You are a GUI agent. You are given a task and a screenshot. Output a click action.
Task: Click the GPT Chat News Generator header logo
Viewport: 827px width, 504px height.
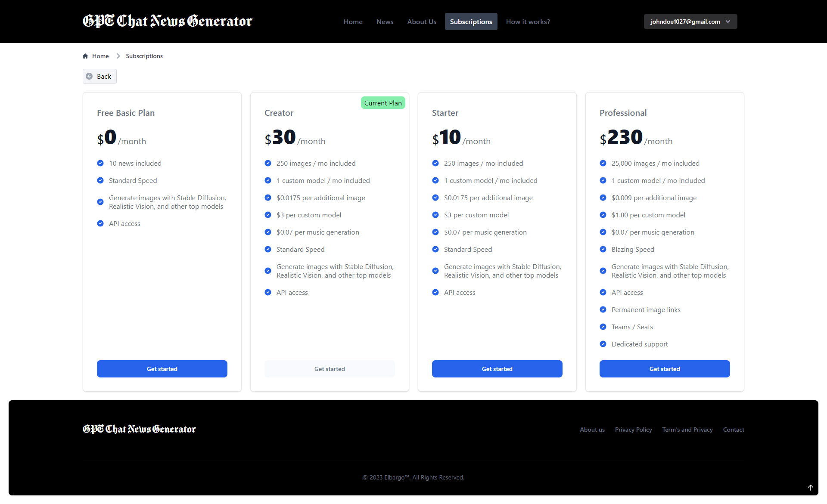[x=167, y=21]
